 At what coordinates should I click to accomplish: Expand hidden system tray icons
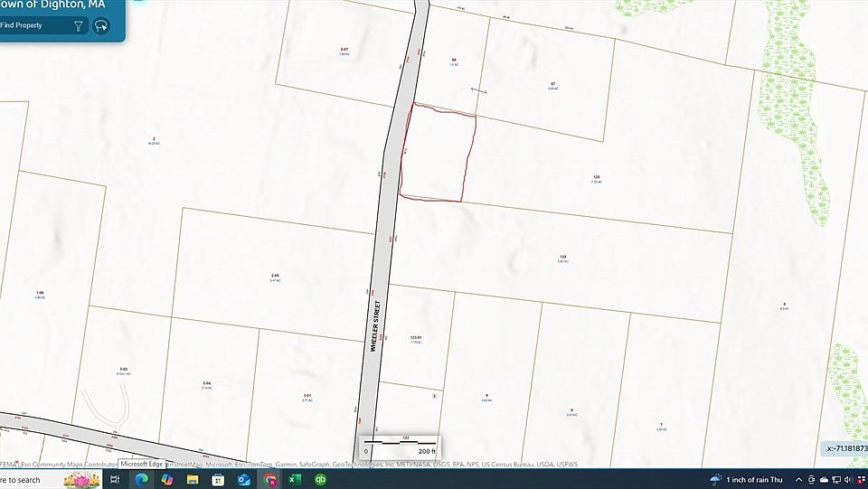[798, 480]
